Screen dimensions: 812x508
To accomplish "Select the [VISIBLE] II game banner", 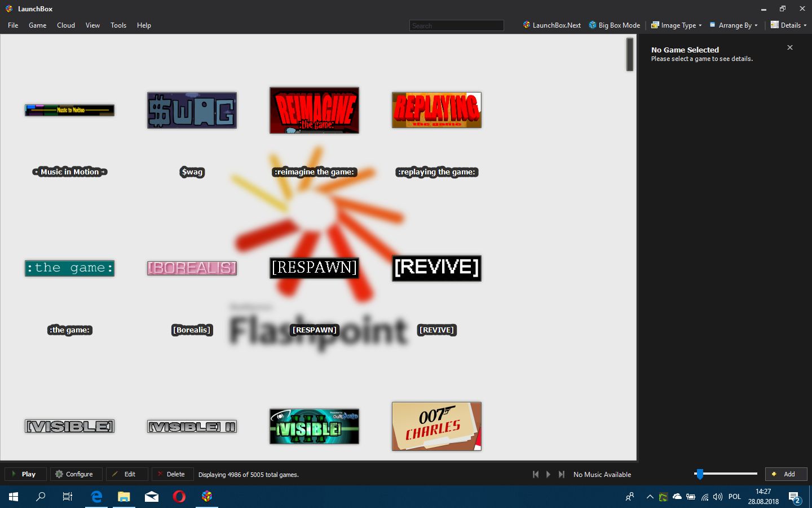I will [192, 426].
